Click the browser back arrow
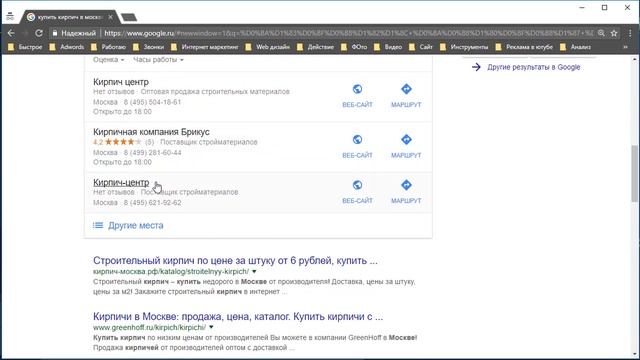640x360 pixels. tap(11, 33)
